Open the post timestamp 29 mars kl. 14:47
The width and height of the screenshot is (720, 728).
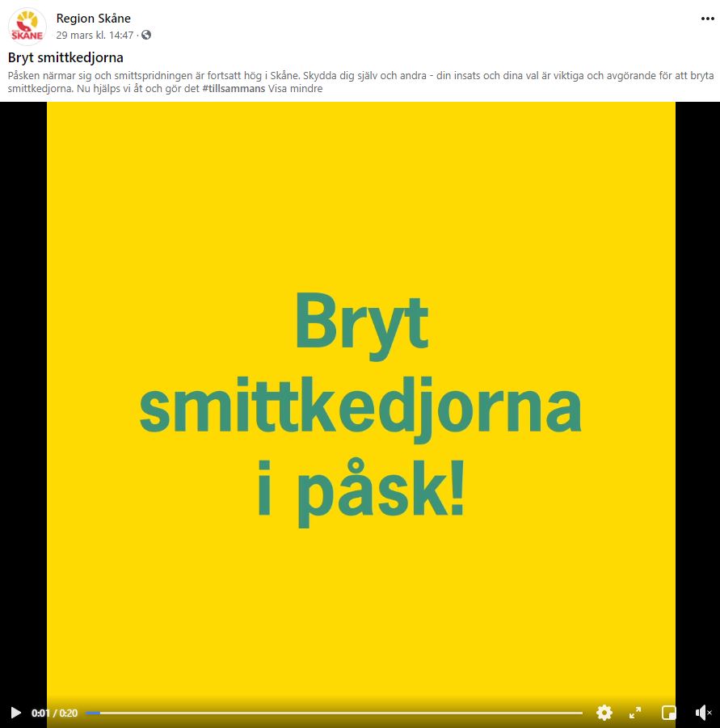click(95, 36)
